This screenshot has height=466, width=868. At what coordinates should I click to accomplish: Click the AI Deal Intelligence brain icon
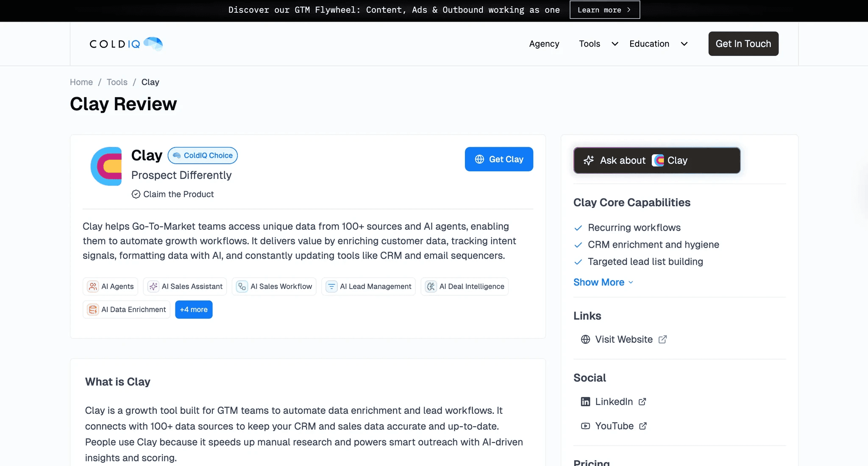(x=431, y=287)
